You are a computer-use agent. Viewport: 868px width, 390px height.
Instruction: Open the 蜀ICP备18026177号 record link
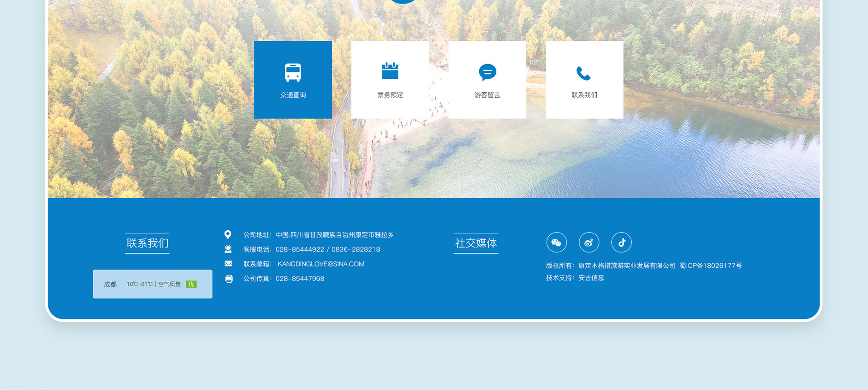pyautogui.click(x=711, y=266)
